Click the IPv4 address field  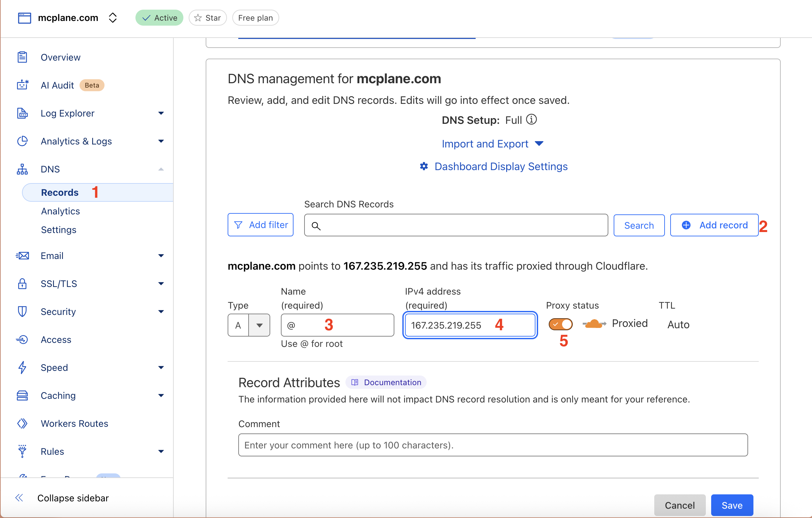470,325
